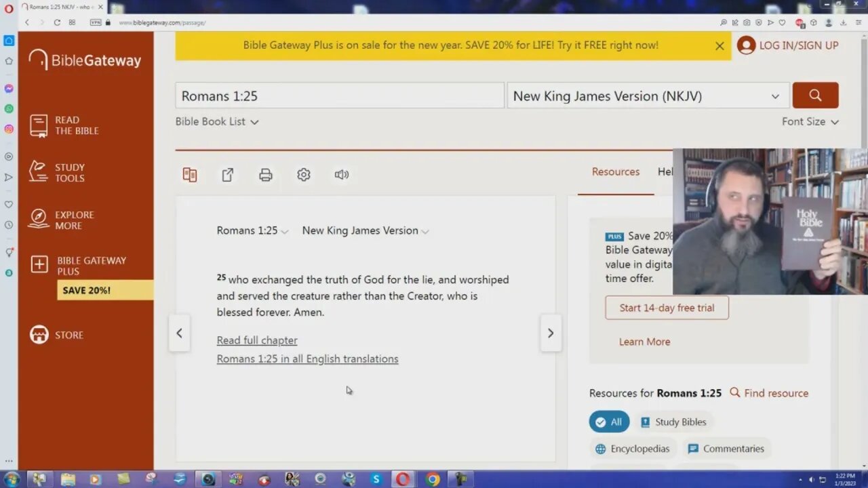Open Bible Gateway Plus sidebar item
The width and height of the screenshot is (868, 488).
pyautogui.click(x=79, y=266)
